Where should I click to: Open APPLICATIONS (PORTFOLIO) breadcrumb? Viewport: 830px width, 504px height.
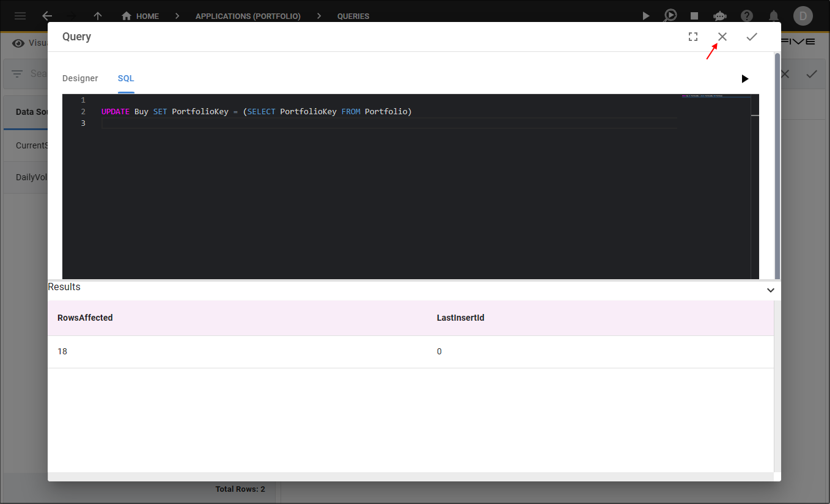pyautogui.click(x=248, y=16)
